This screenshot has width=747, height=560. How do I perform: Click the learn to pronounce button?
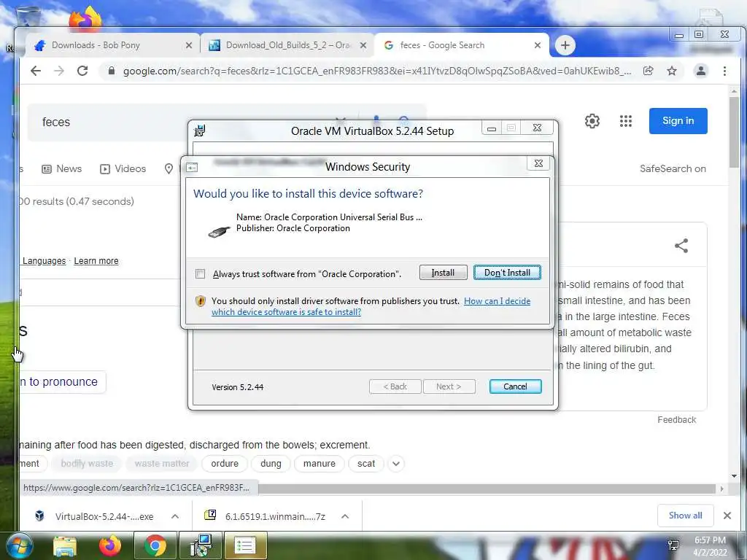pyautogui.click(x=62, y=382)
